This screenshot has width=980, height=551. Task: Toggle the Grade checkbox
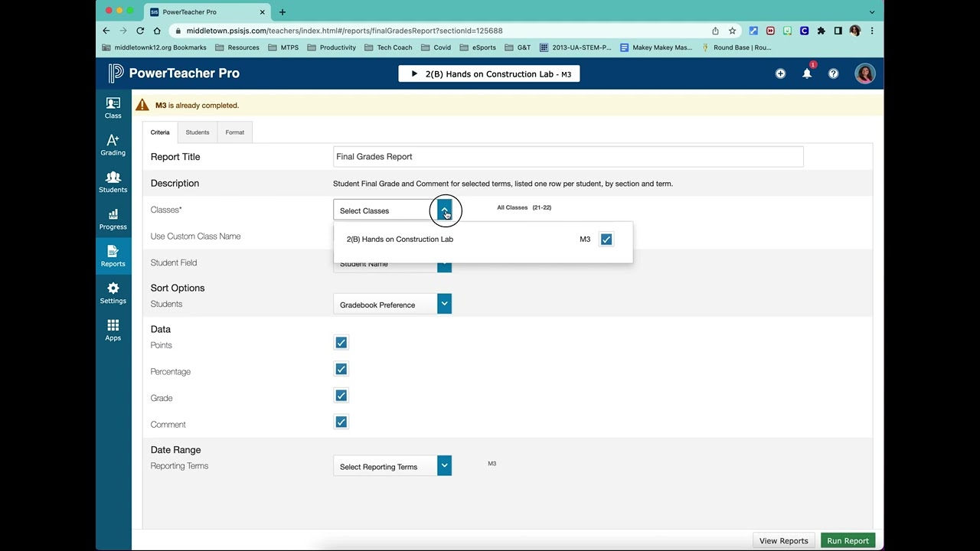[341, 396]
